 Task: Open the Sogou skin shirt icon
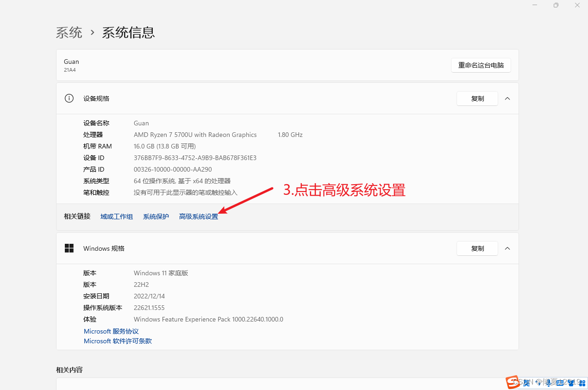(571, 383)
